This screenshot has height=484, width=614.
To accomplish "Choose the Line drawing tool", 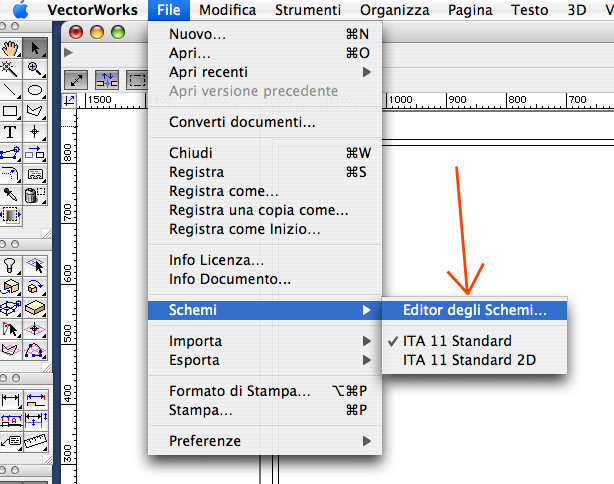I will (x=11, y=90).
